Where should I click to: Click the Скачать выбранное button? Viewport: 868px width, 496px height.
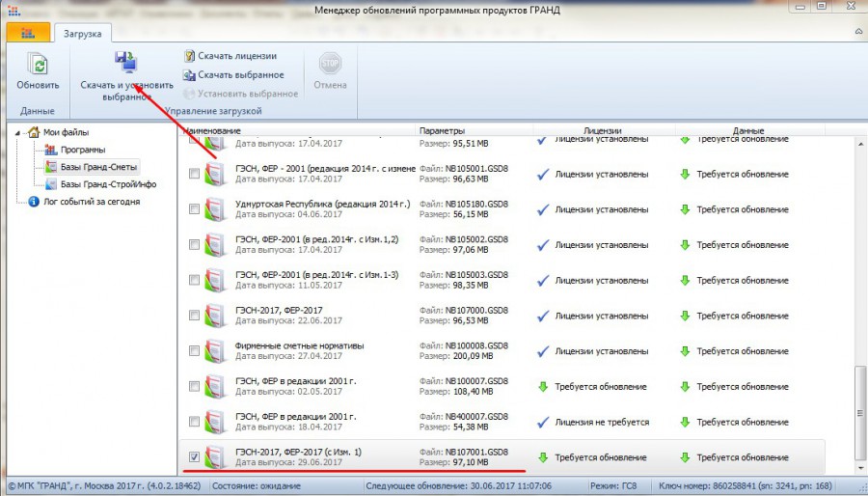pos(233,74)
